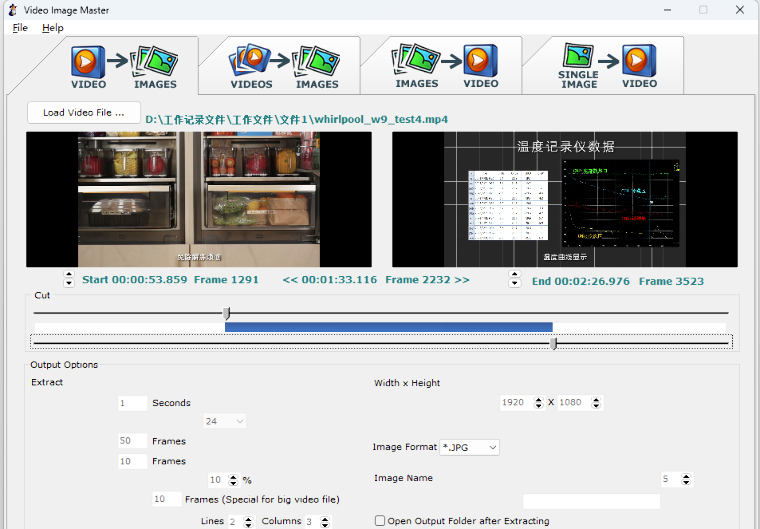Click the Video Image Master app icon
Viewport: 760px width, 529px height.
pos(13,10)
